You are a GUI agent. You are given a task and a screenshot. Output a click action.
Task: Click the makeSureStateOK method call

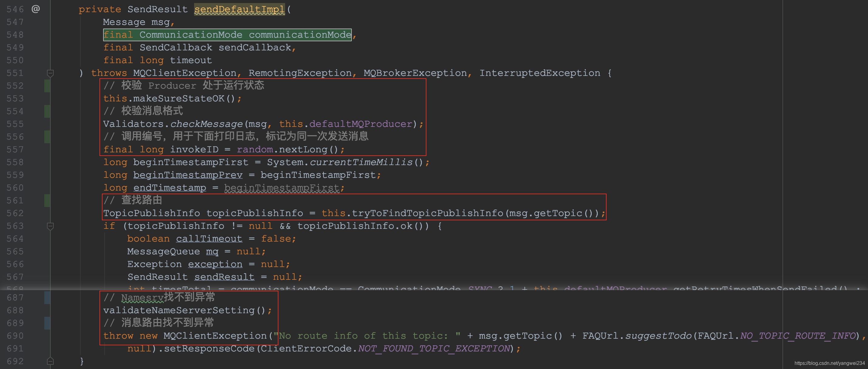[179, 99]
